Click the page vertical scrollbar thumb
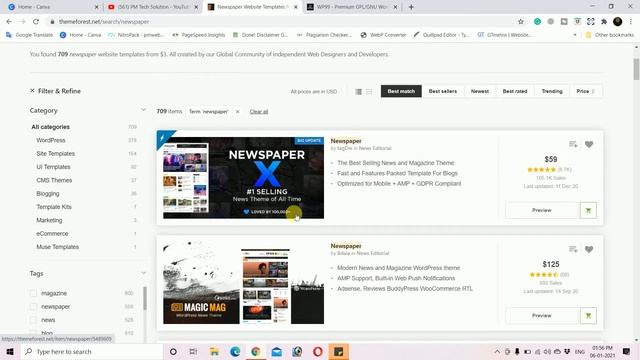640x360 pixels. [x=636, y=69]
